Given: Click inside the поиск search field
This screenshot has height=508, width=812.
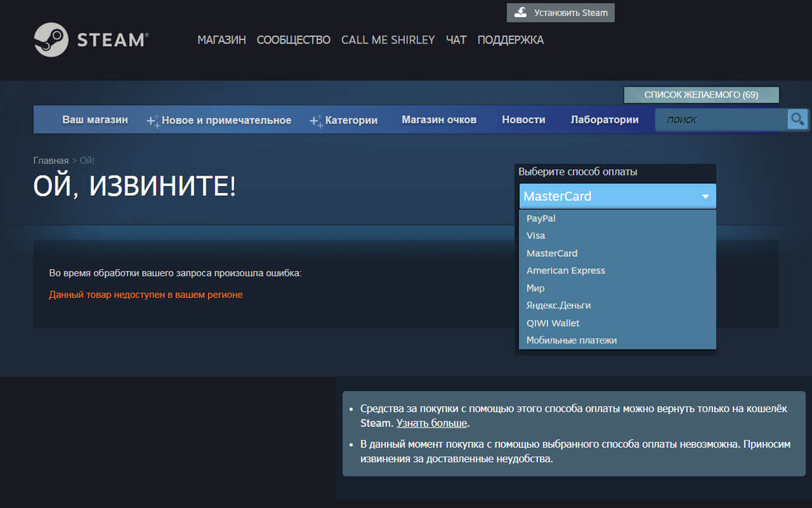Looking at the screenshot, I should [717, 119].
